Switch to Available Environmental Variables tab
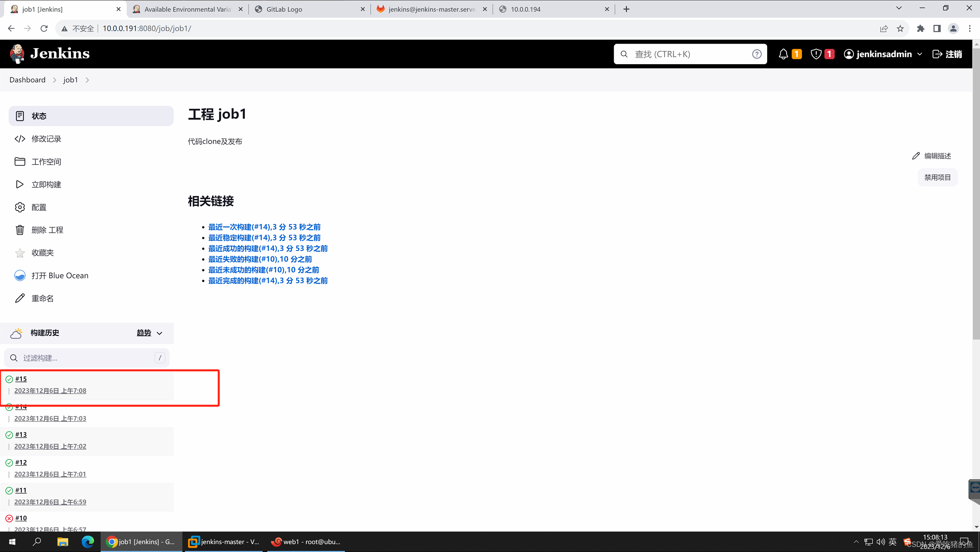The width and height of the screenshot is (980, 552). (188, 9)
